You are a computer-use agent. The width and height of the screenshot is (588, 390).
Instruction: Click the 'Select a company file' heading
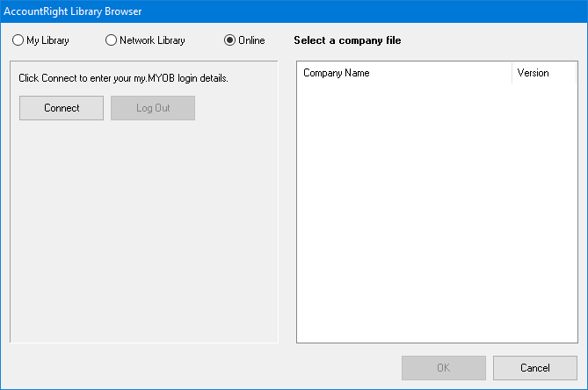[x=347, y=40]
